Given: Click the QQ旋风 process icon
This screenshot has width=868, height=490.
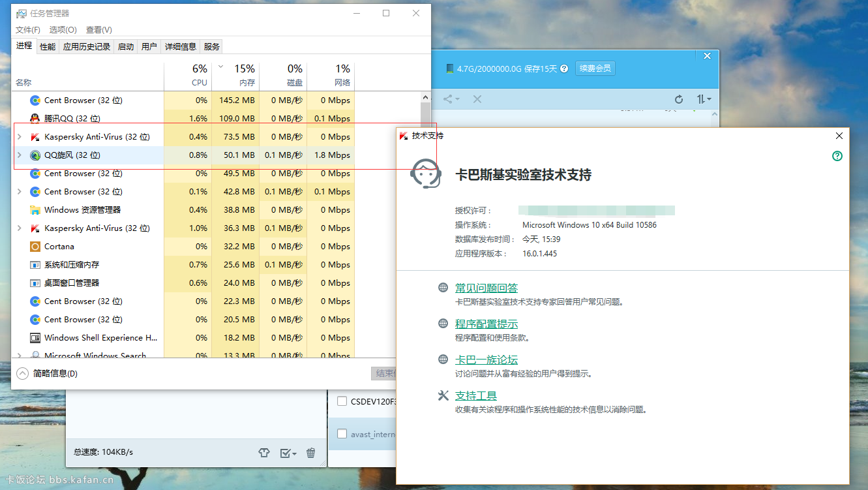Looking at the screenshot, I should coord(35,155).
